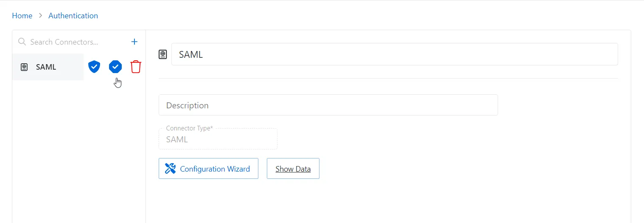Screen dimensions: 644x223
Task: Click the blue shield checkmark icon
Action: 94,67
